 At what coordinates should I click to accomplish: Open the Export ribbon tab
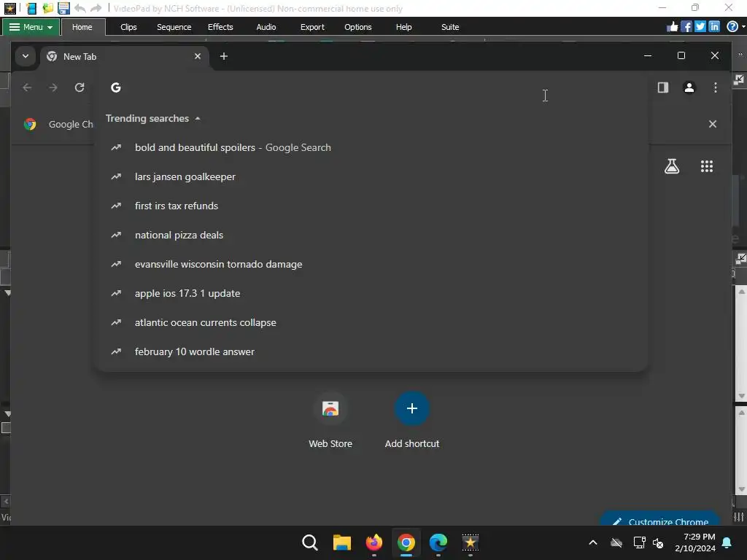pyautogui.click(x=312, y=27)
